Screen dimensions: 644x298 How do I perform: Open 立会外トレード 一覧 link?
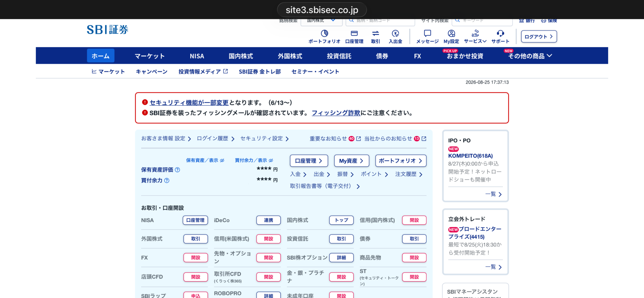[x=493, y=267]
